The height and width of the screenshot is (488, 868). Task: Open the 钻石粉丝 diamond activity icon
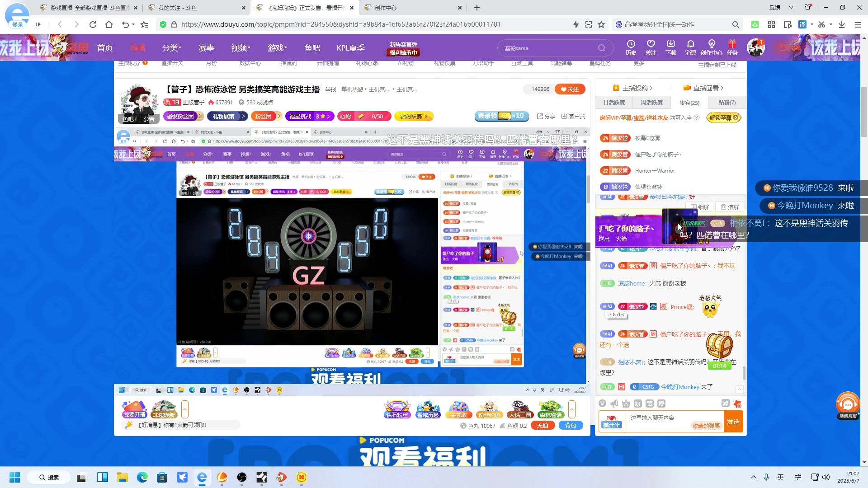397,409
